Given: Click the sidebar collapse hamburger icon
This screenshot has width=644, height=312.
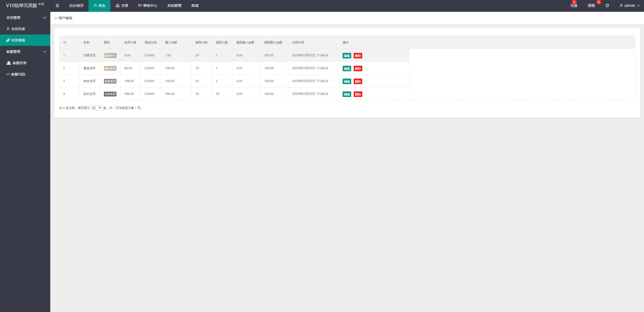Looking at the screenshot, I should (x=57, y=6).
